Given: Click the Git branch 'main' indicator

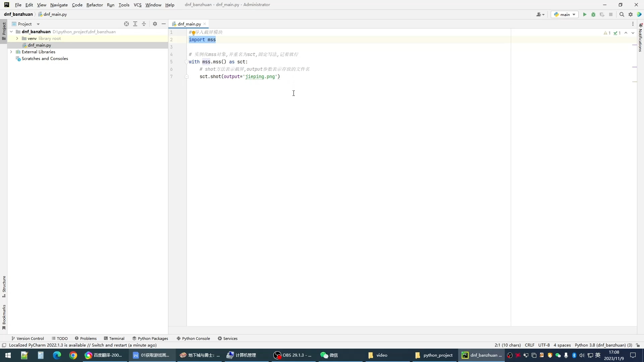Looking at the screenshot, I should 565,15.
